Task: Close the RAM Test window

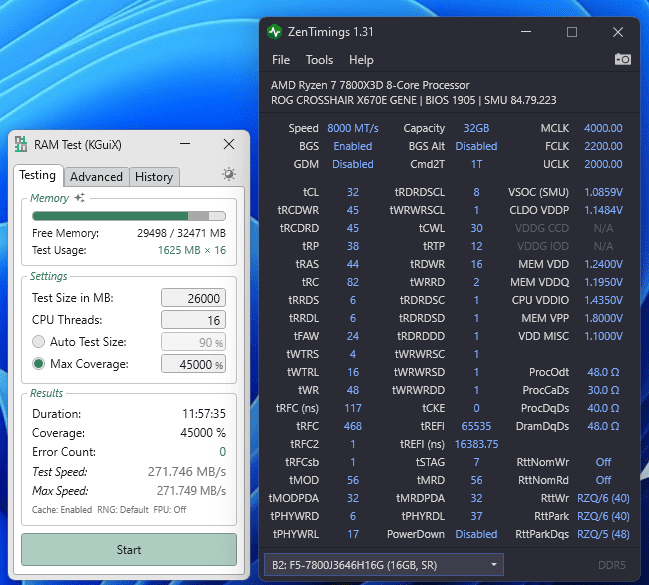Action: (229, 144)
